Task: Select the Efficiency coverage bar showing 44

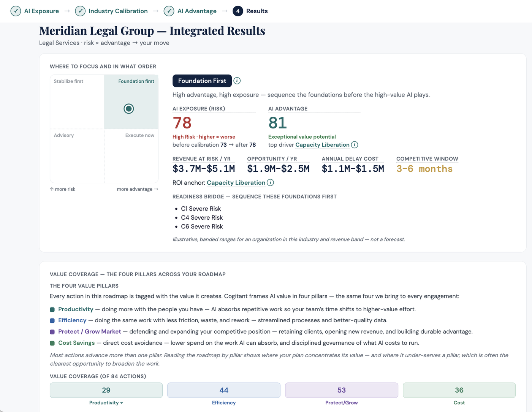Action: click(x=224, y=390)
